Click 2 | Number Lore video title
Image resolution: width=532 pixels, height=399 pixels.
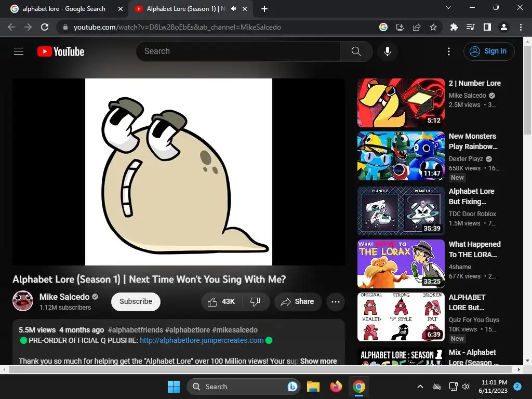click(475, 83)
